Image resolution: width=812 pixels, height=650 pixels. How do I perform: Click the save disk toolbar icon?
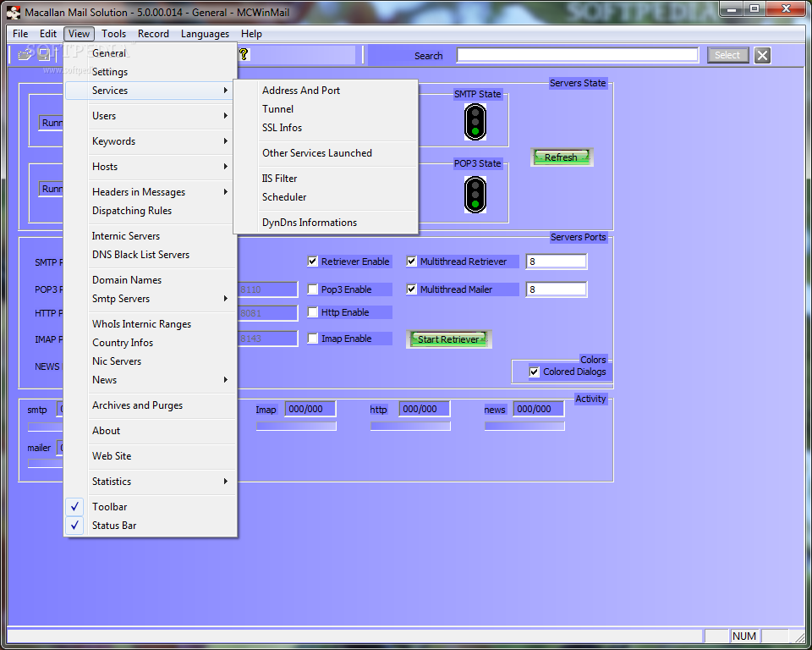[x=44, y=54]
